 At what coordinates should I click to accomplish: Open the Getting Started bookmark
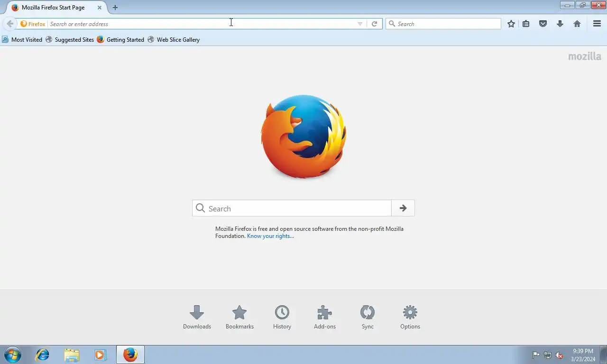[x=120, y=40]
